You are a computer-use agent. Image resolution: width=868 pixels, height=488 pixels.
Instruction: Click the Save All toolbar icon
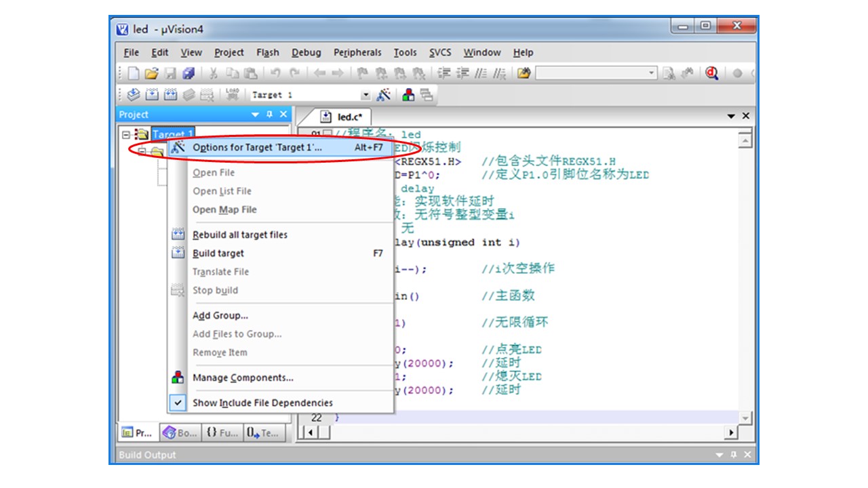coord(189,73)
